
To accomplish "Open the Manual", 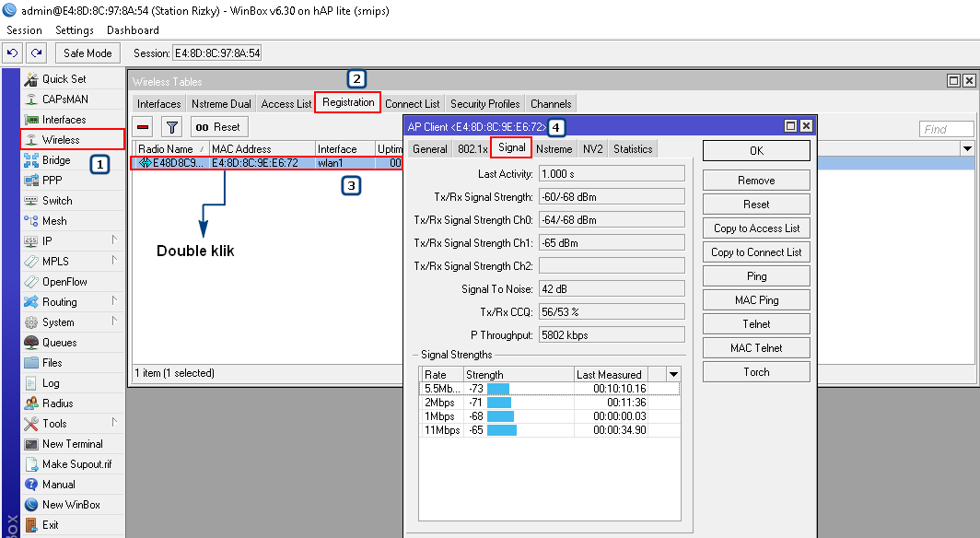I will (x=59, y=485).
